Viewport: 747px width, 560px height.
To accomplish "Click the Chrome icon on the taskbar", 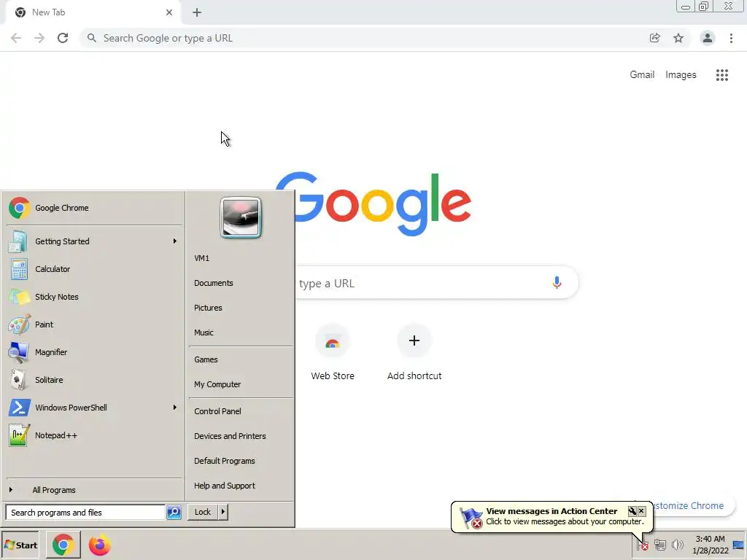I will (x=63, y=545).
